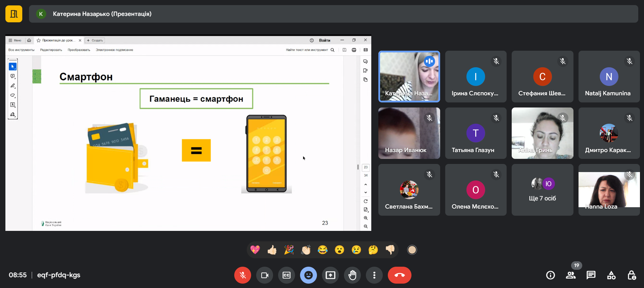Click the present screen icon
Screen dimensions: 644x288
pyautogui.click(x=330, y=275)
